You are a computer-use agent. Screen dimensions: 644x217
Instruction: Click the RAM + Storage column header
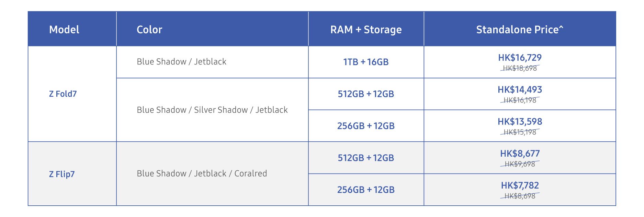[x=366, y=29]
